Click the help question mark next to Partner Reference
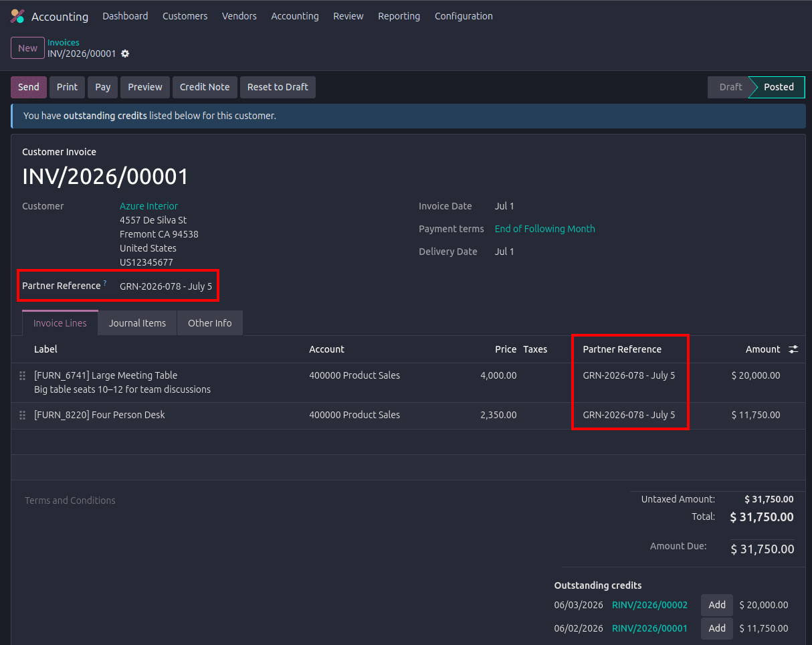 (x=105, y=284)
